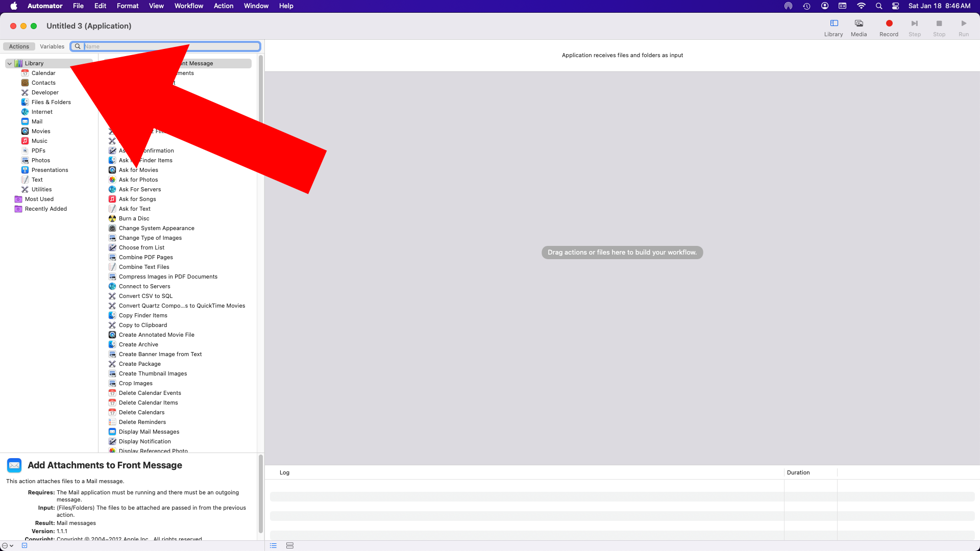Open the Action menu in menu bar
This screenshot has width=980, height=551.
(223, 6)
